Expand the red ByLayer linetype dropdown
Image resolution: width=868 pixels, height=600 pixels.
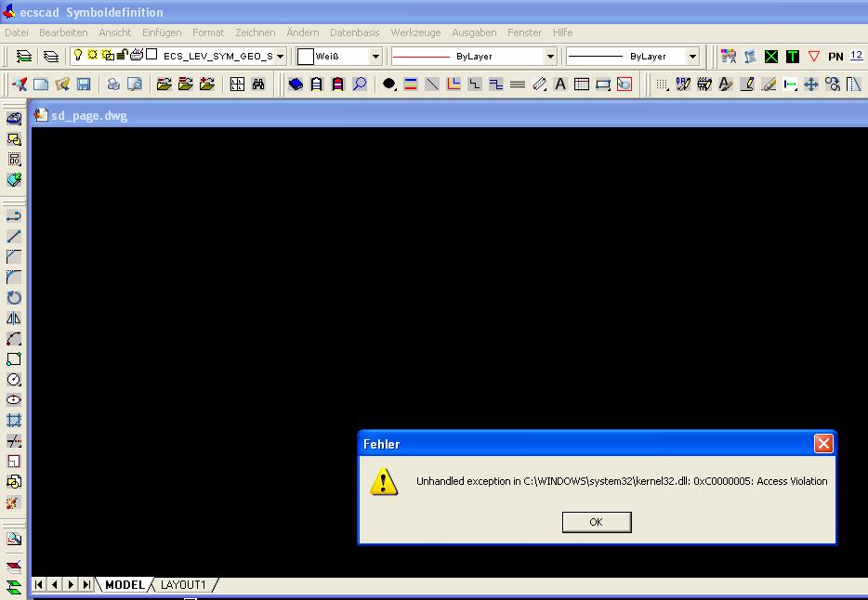point(550,57)
